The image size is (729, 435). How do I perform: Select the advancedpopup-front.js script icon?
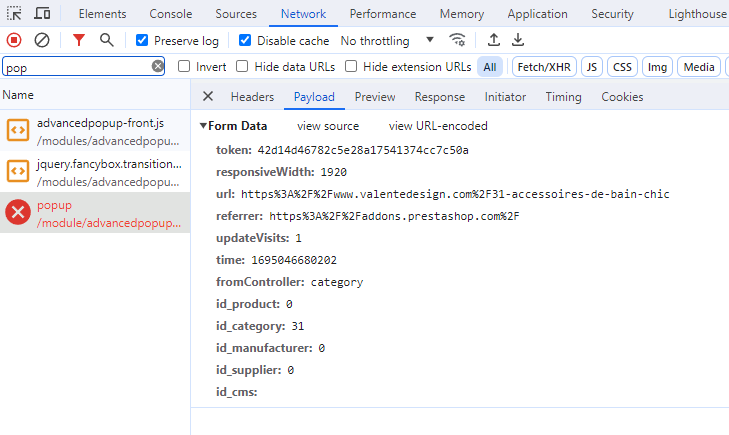[18, 130]
